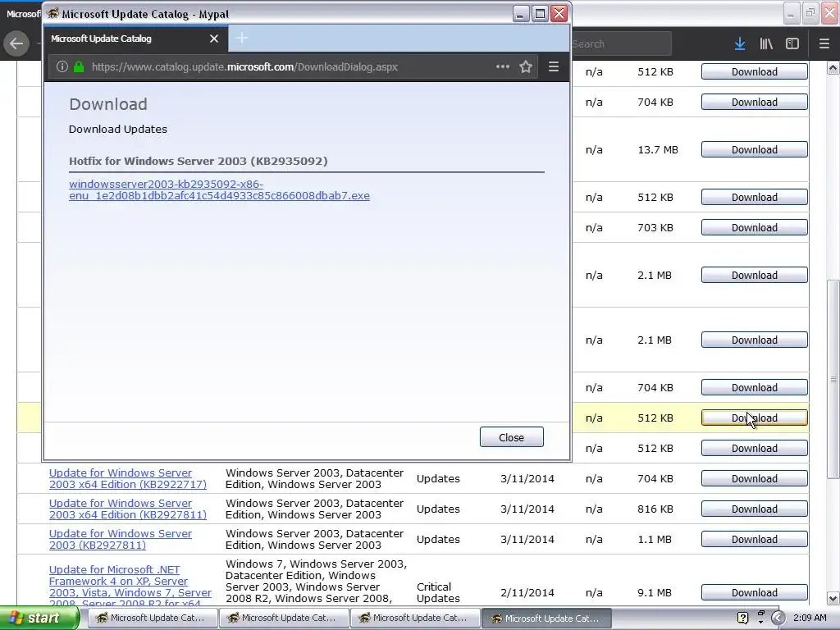Screen dimensions: 840x630
Task: Open the popup window's hamburger menu
Action: 554,66
